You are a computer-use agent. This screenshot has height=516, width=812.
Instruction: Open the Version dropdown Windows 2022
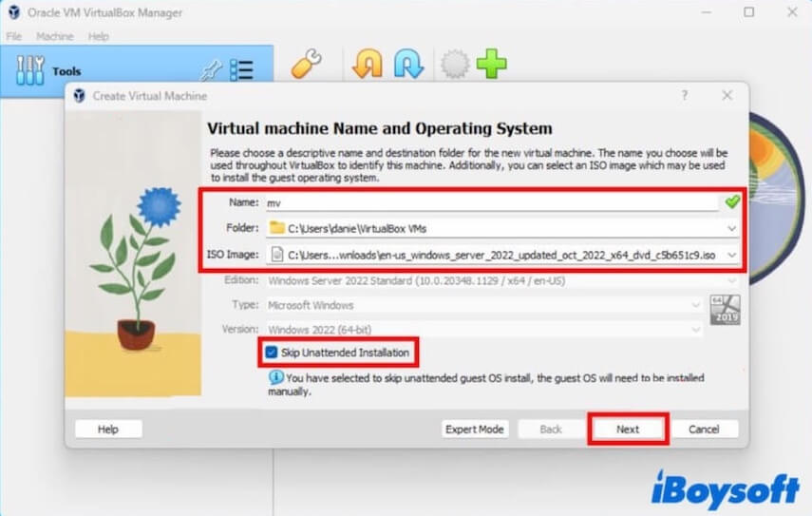coord(484,330)
